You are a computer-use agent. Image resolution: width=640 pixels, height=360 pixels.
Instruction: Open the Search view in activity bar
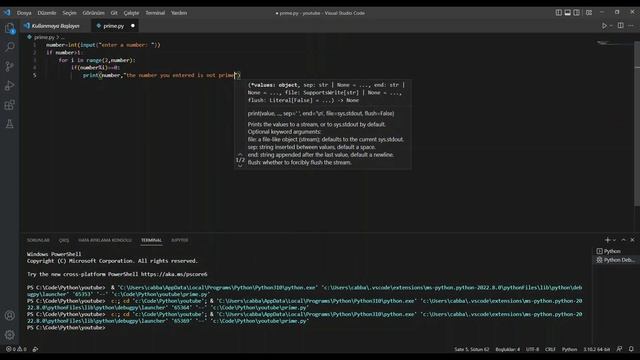(x=9, y=47)
